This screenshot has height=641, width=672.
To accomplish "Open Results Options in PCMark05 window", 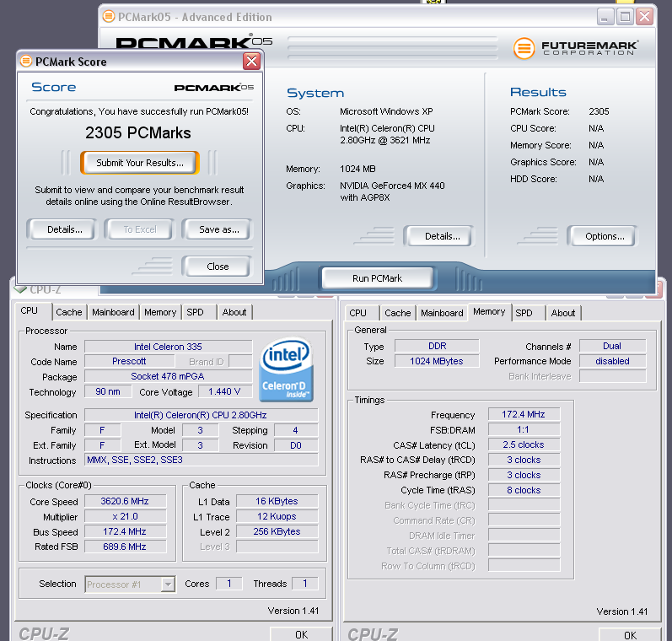I will (x=605, y=236).
